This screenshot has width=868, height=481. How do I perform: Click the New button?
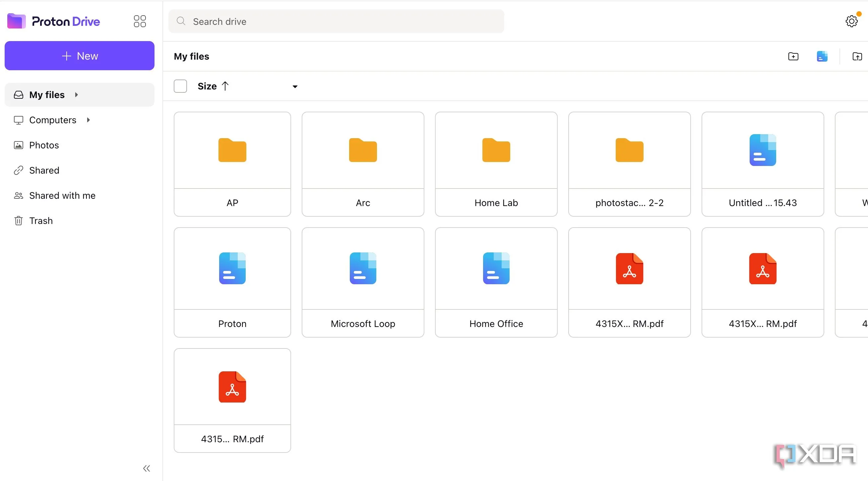[80, 56]
